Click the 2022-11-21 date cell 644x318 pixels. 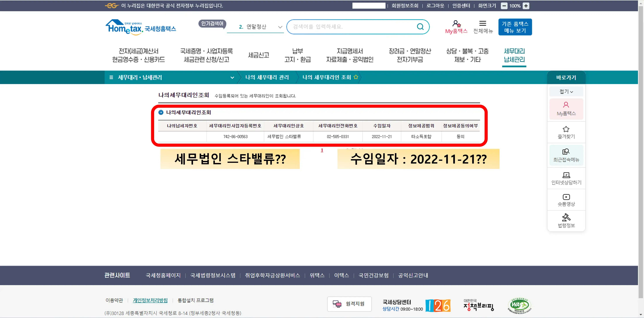[382, 136]
